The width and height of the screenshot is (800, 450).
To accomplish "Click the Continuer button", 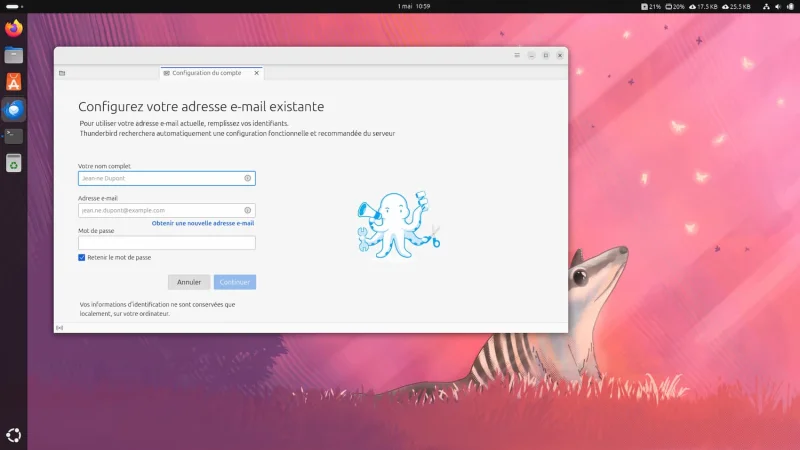I will pos(235,282).
